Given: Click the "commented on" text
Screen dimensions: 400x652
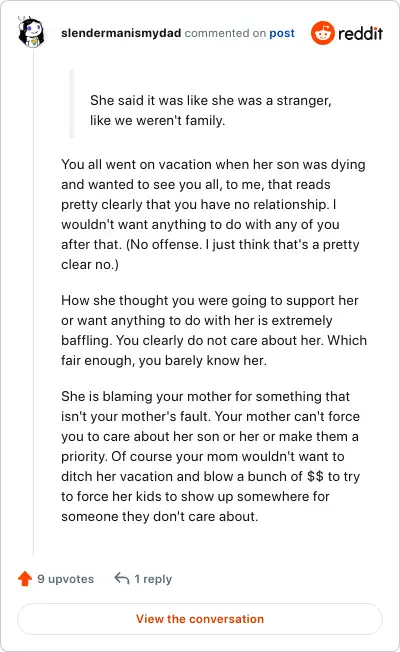Looking at the screenshot, I should (225, 33).
